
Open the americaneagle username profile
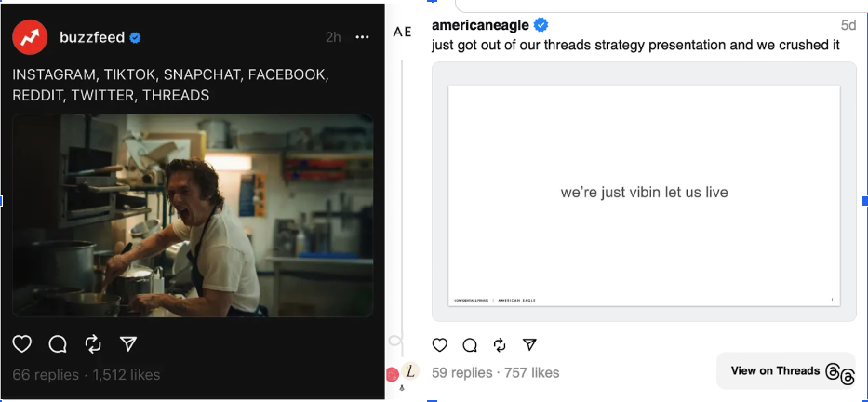pos(479,25)
